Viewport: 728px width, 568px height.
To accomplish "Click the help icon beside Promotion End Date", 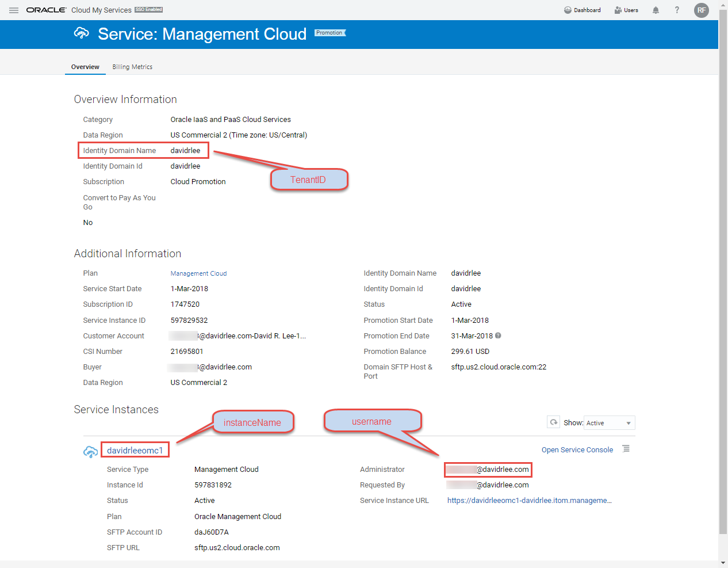I will coord(498,336).
